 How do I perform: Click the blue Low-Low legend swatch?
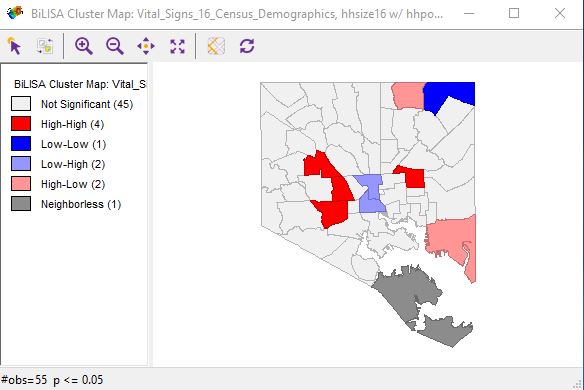[21, 144]
